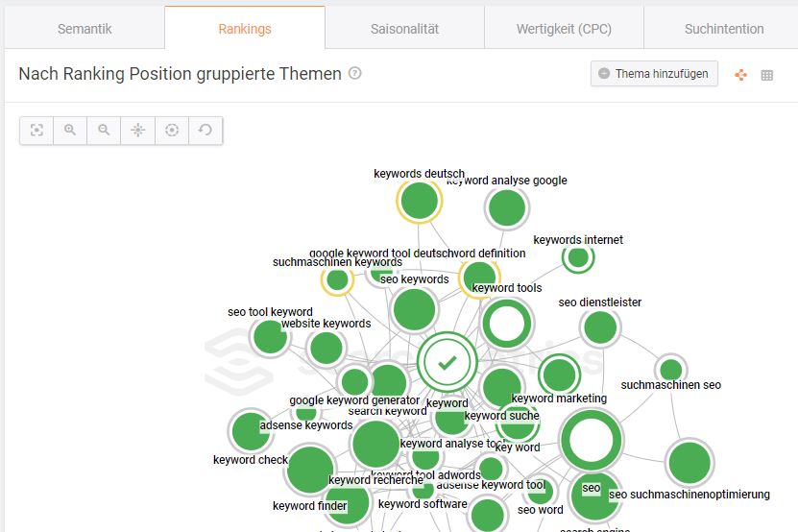Screen dimensions: 798x532
Task: Open the Semantik tab
Action: point(85,29)
